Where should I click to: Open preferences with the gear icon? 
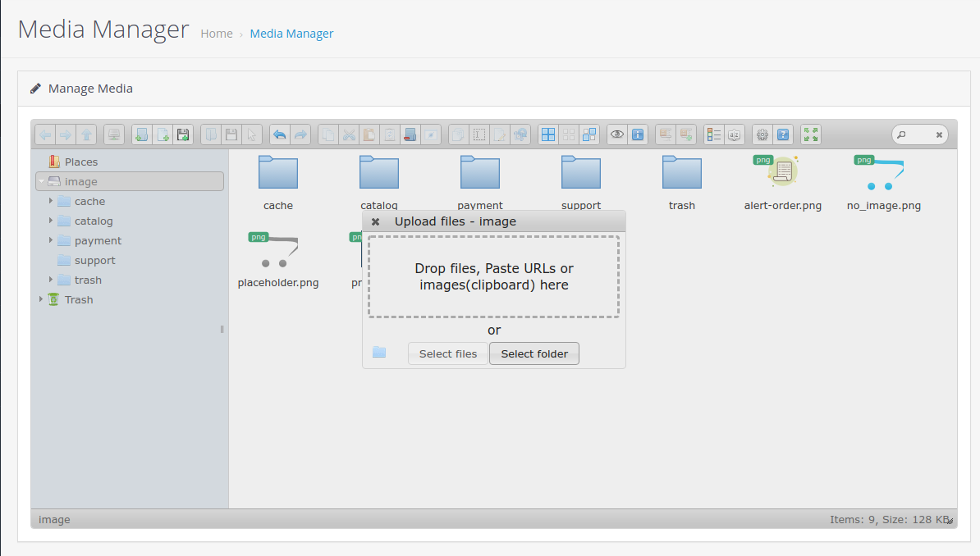(762, 134)
